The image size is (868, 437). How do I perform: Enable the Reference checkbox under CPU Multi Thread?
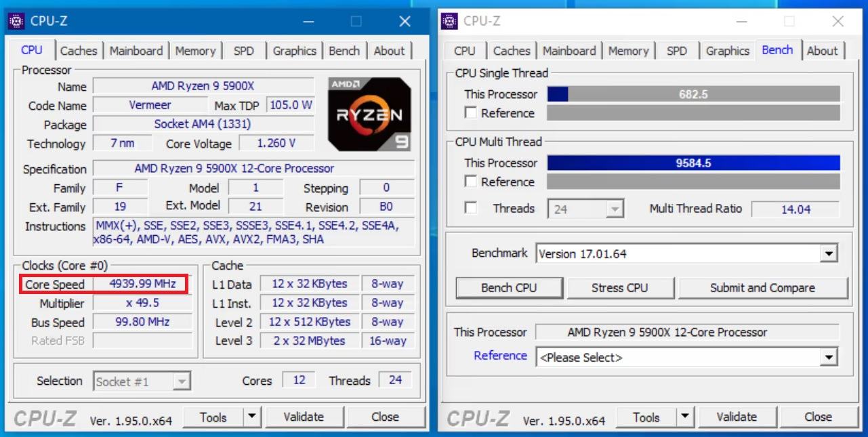471,182
